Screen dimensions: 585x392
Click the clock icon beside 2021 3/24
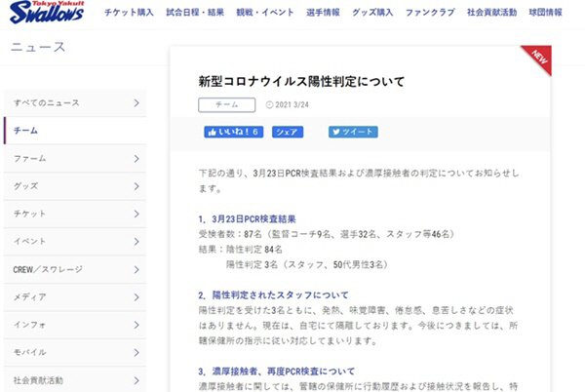click(270, 104)
